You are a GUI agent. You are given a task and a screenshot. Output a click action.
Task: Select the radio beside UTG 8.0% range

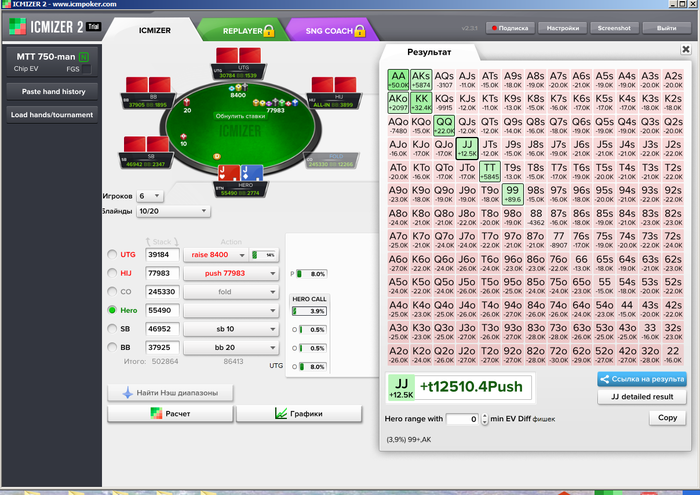coord(294,366)
